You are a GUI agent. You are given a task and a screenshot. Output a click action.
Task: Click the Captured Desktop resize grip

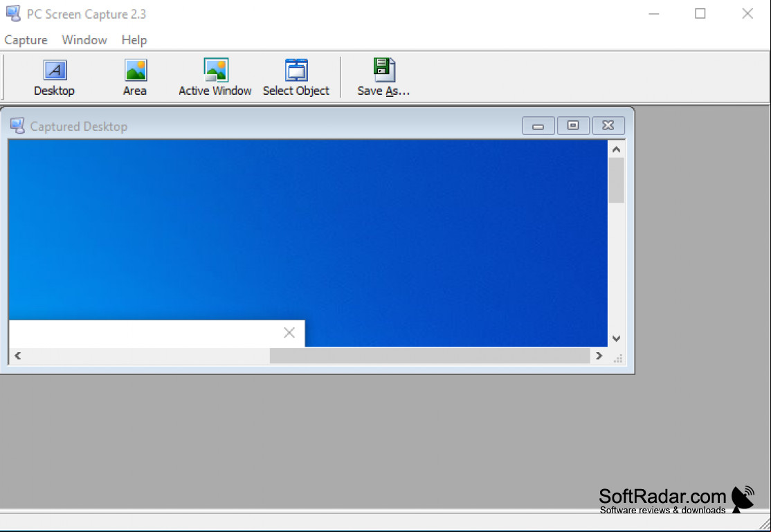[617, 358]
